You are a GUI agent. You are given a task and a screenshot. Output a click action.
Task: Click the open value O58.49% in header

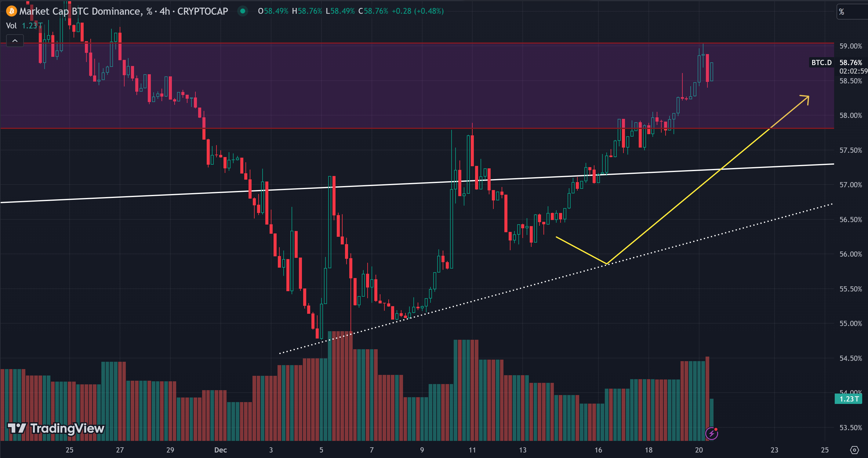(x=273, y=11)
